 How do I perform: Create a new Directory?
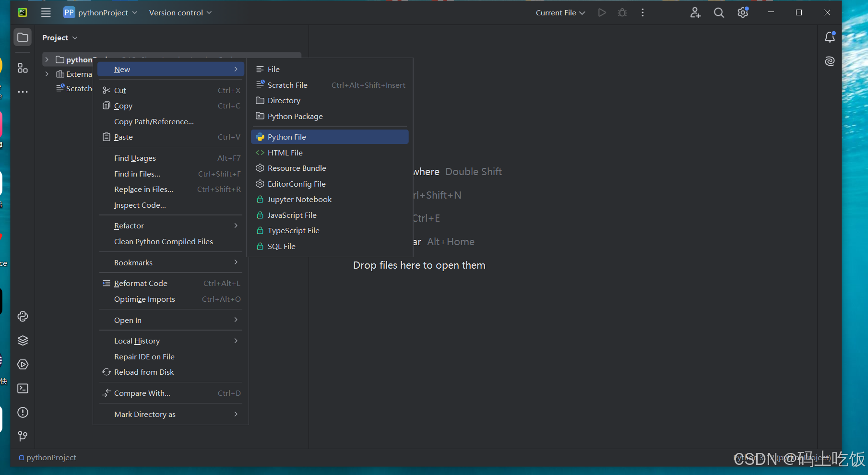pos(330,101)
